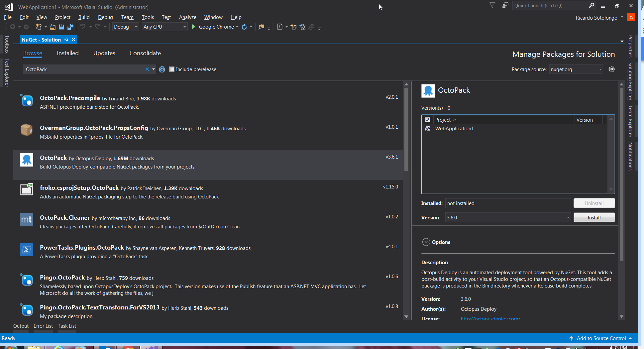
Task: Click the OvermanGroup.OctoPack.PropsConfig box icon
Action: tap(27, 130)
